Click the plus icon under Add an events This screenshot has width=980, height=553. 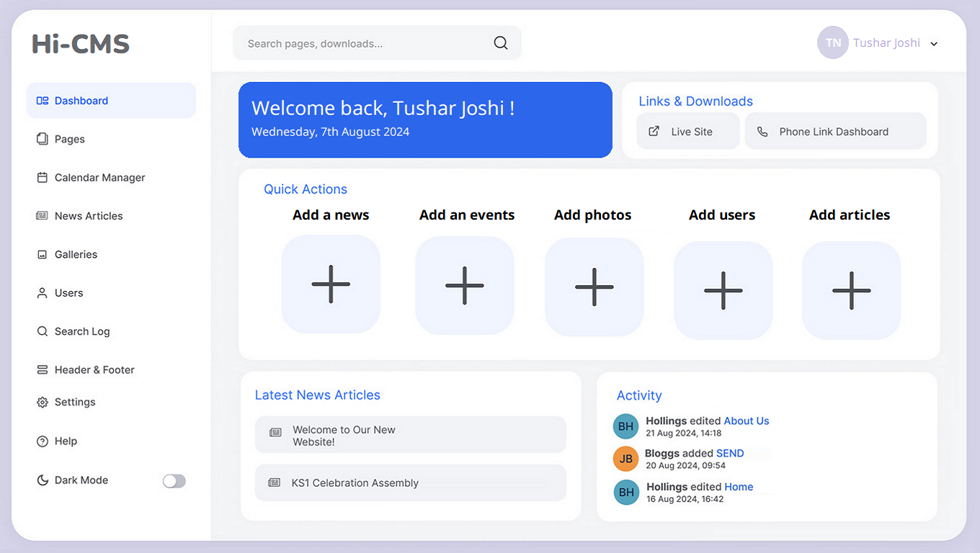[465, 285]
